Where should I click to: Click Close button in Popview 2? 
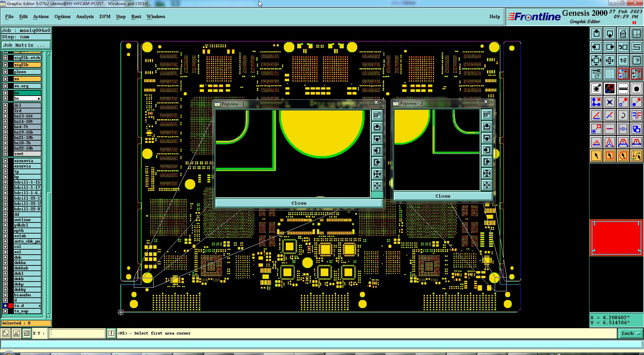point(443,196)
